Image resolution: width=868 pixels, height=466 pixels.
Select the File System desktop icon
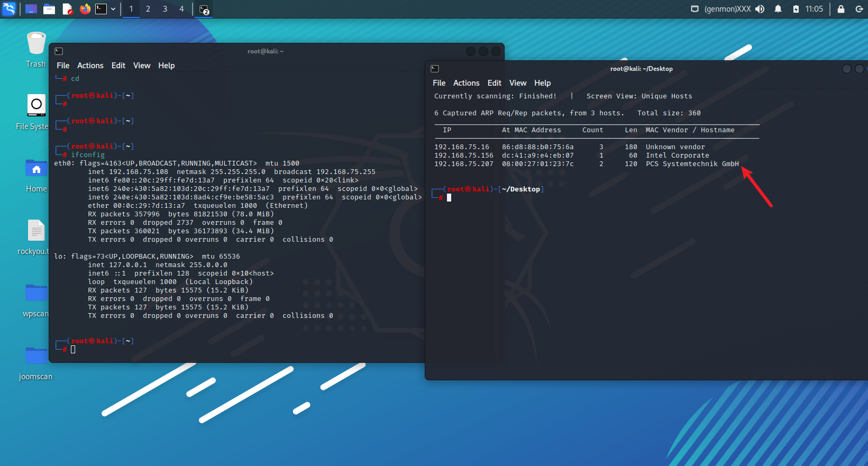33,112
